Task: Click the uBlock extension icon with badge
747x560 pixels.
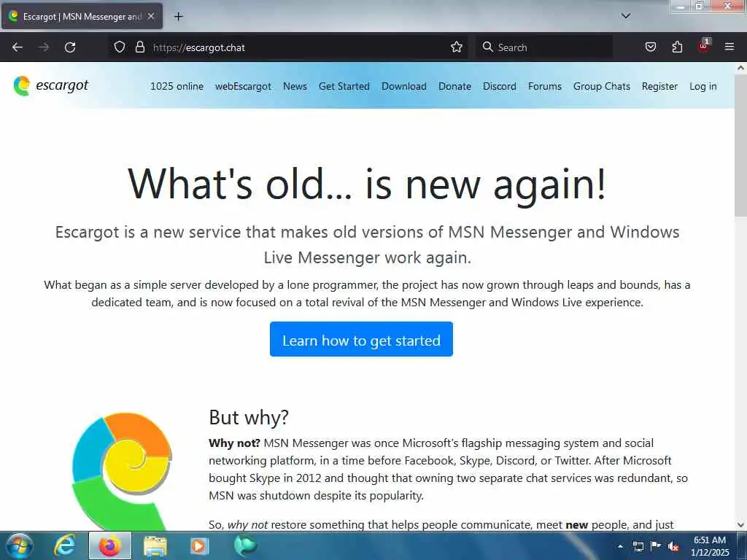Action: pyautogui.click(x=704, y=46)
